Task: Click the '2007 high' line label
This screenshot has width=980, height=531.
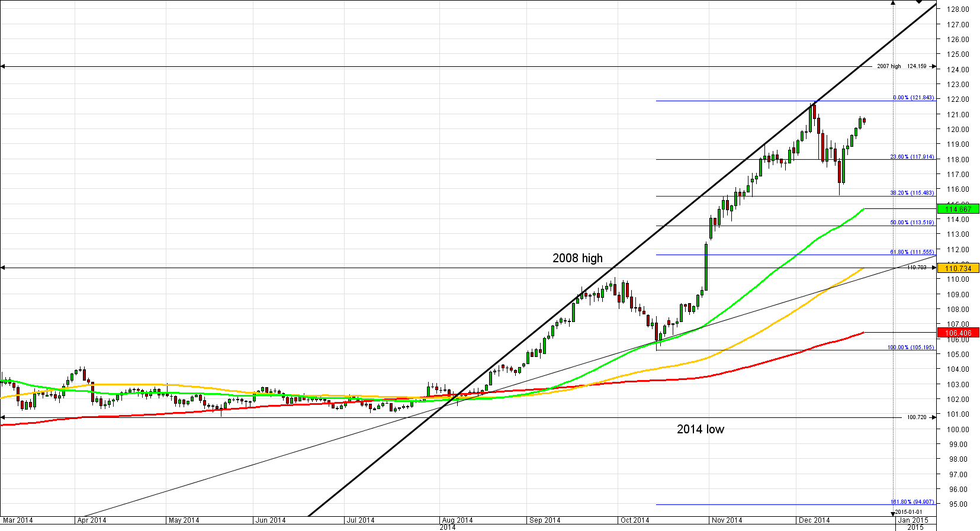Action: point(889,66)
